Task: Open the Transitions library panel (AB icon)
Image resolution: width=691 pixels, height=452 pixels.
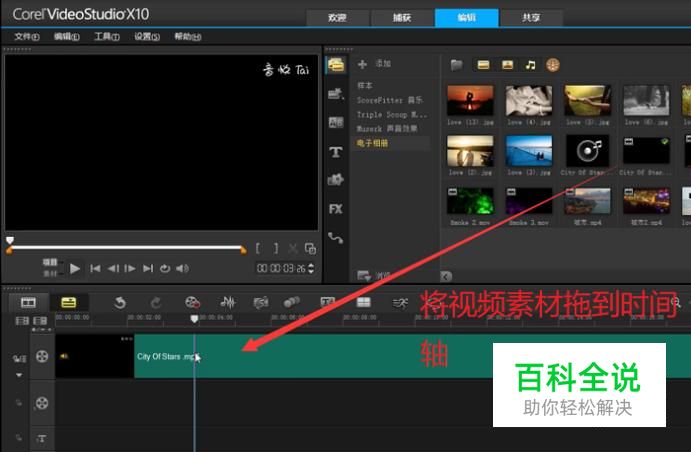Action: click(336, 122)
